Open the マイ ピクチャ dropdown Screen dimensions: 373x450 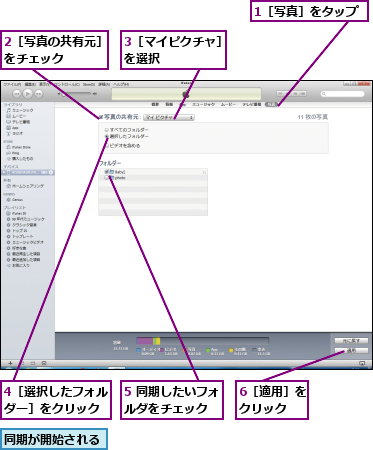pos(169,117)
